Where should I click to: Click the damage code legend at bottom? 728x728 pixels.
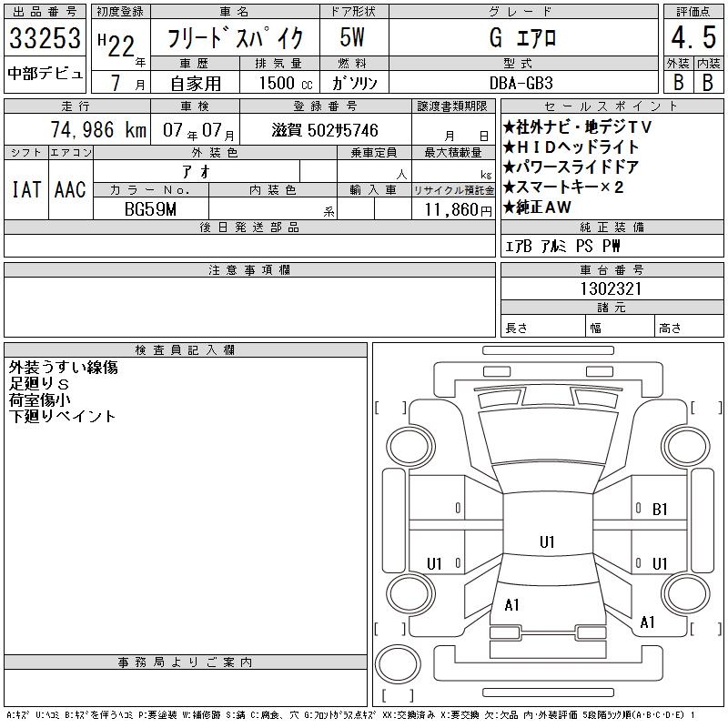click(x=350, y=715)
